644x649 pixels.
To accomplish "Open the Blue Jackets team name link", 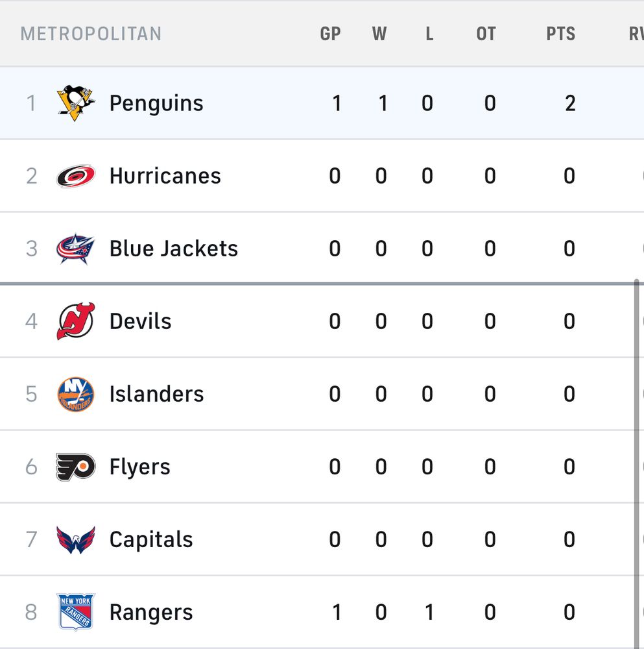I will (173, 249).
